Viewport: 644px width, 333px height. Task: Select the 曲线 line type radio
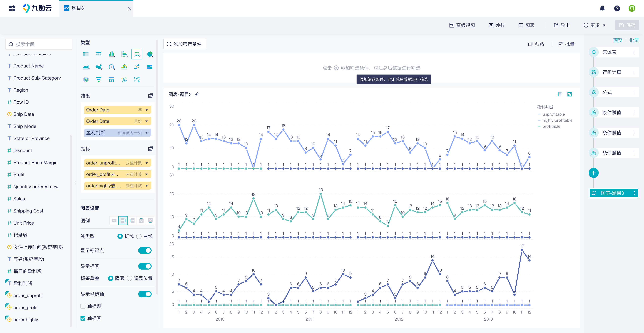tap(139, 236)
